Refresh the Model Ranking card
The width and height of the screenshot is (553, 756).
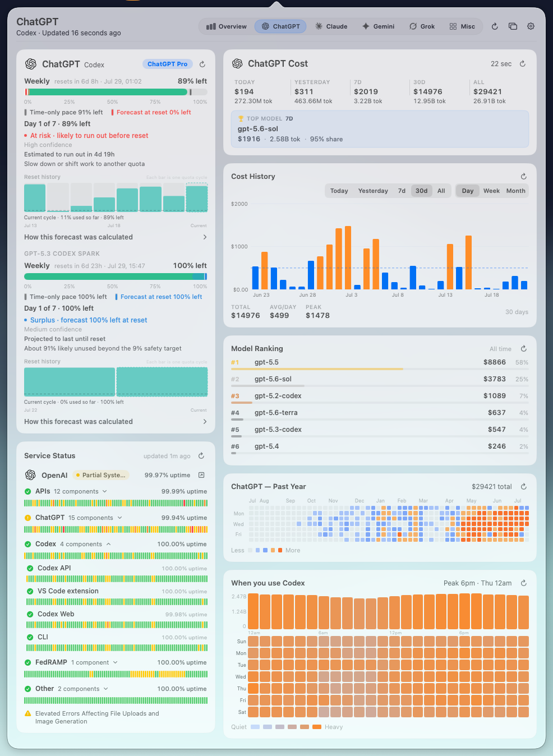coord(524,348)
